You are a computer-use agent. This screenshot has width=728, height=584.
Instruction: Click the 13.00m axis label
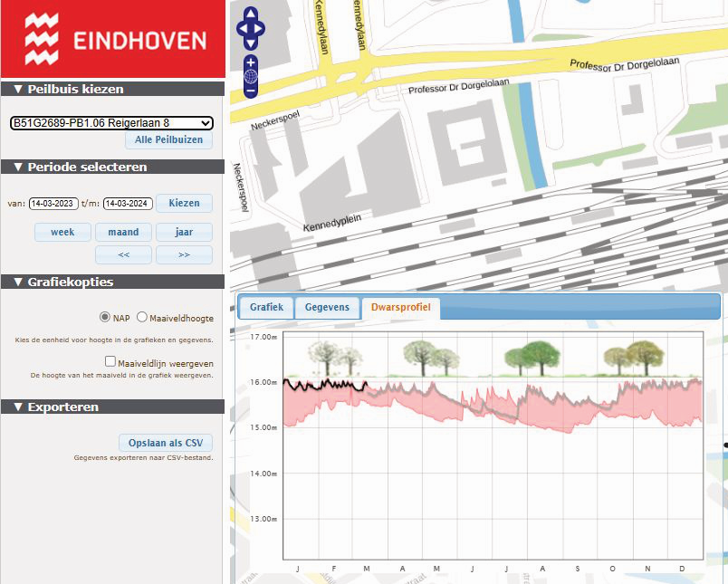click(263, 519)
